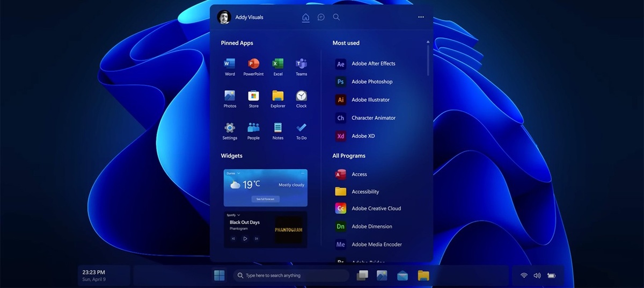Select the Adobe Illustrator label

tap(371, 100)
